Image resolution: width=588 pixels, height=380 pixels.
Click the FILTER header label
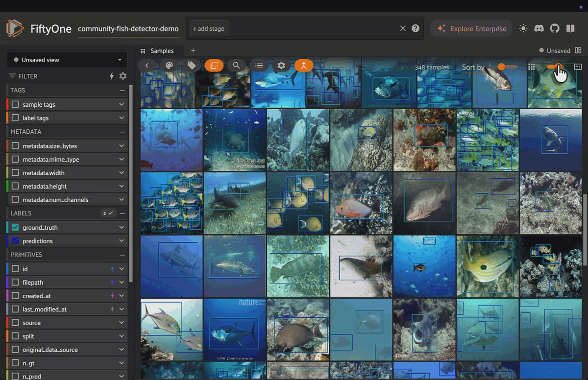click(x=28, y=76)
